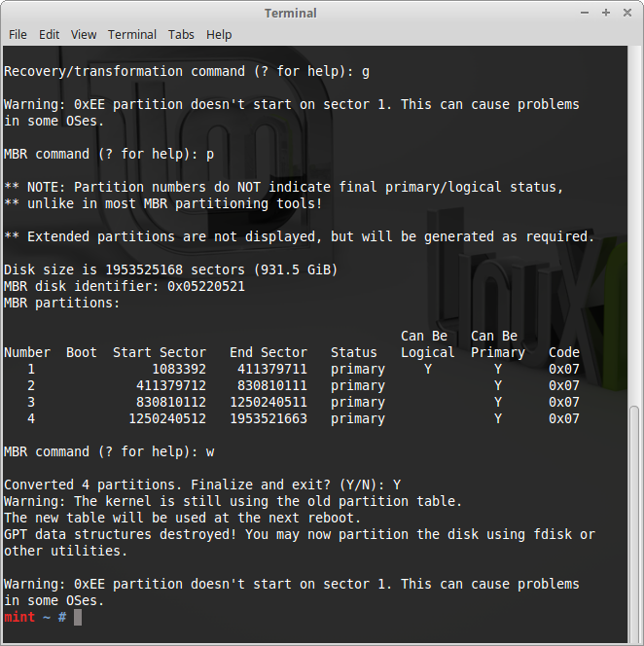This screenshot has width=644, height=646.
Task: Click end sector value 1250240511
Action: [x=268, y=402]
